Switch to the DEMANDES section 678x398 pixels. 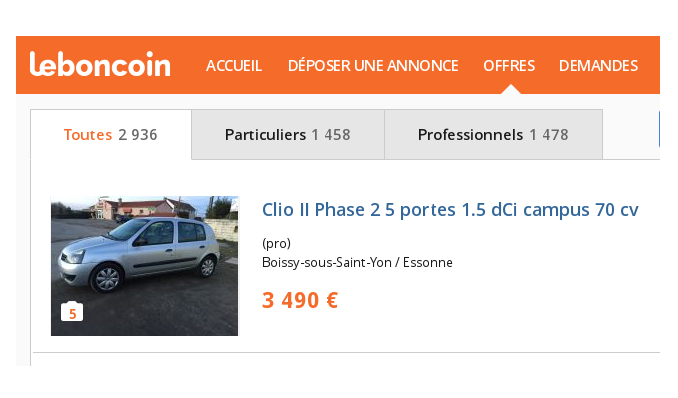pos(598,66)
